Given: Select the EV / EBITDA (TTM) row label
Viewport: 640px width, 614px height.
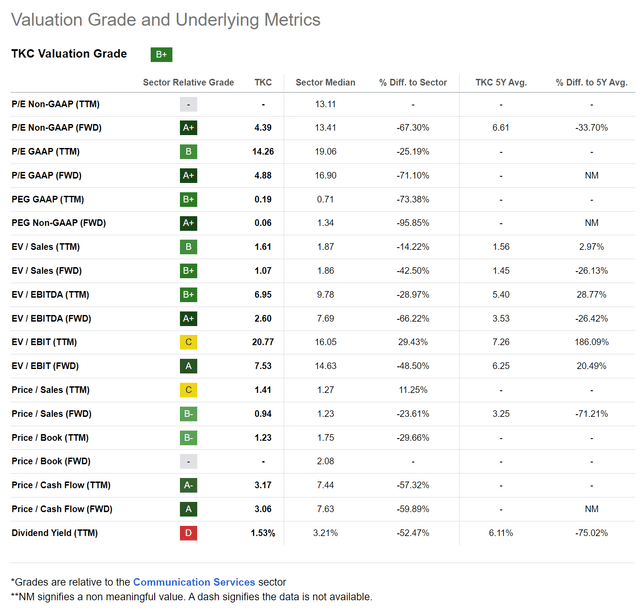Looking at the screenshot, I should pyautogui.click(x=50, y=294).
